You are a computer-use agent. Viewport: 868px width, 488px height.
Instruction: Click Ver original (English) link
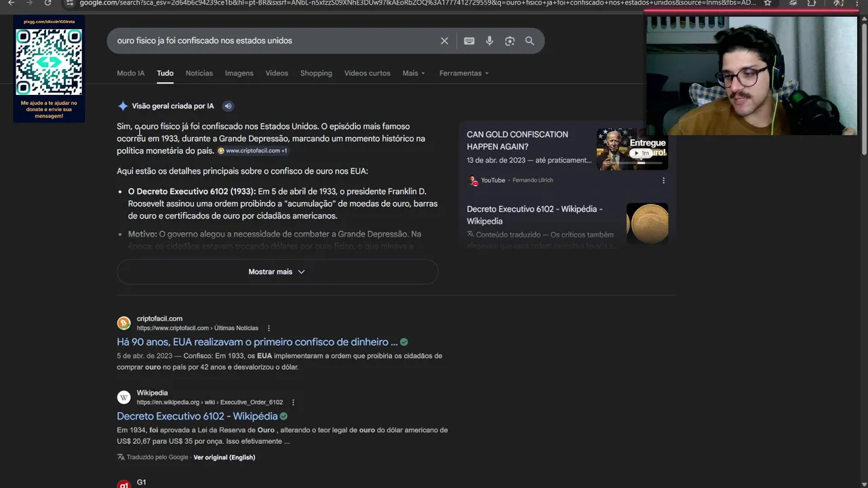(224, 457)
